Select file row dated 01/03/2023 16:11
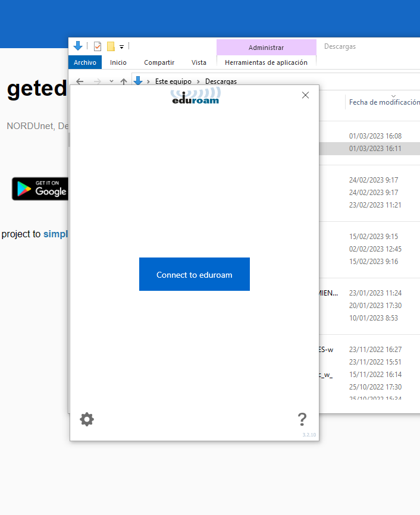Screen dimensions: 420x515 click(369, 149)
